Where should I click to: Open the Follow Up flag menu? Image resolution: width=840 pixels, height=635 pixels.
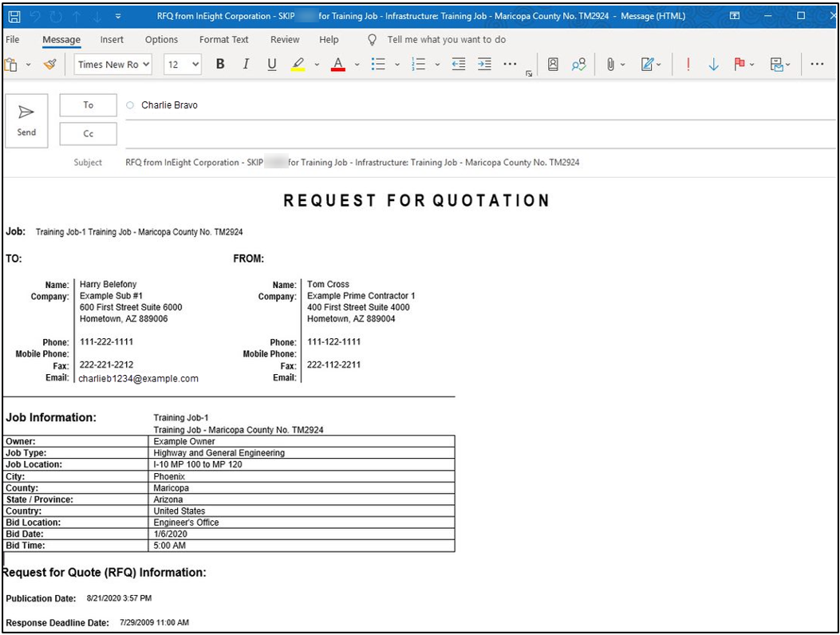tap(744, 65)
